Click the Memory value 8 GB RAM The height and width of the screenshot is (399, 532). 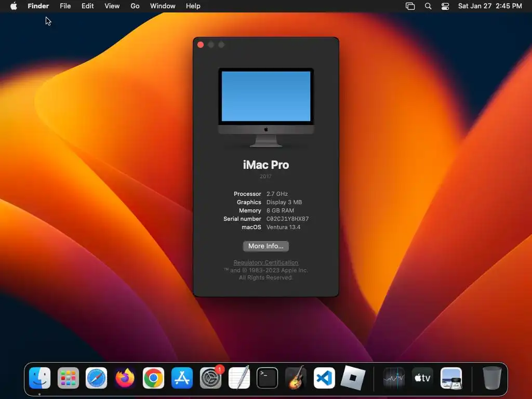(x=280, y=210)
